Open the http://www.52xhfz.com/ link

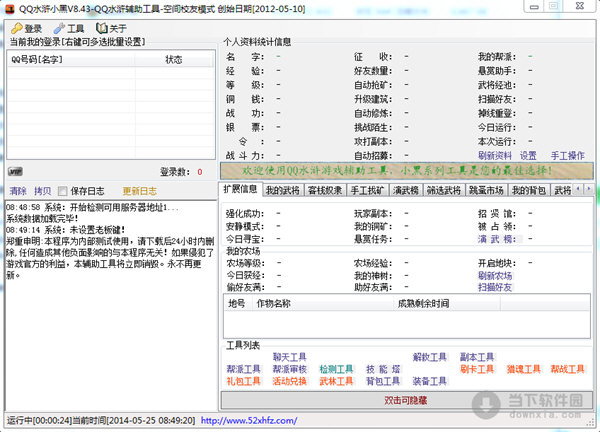pyautogui.click(x=249, y=420)
